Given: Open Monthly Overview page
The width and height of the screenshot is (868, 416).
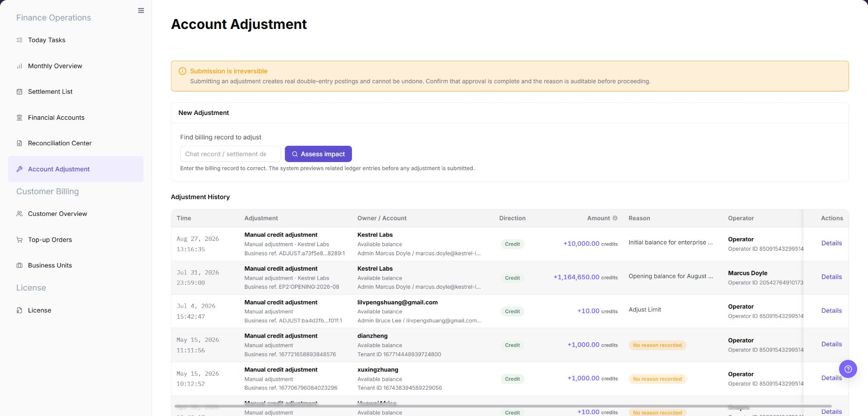Looking at the screenshot, I should click(76, 66).
